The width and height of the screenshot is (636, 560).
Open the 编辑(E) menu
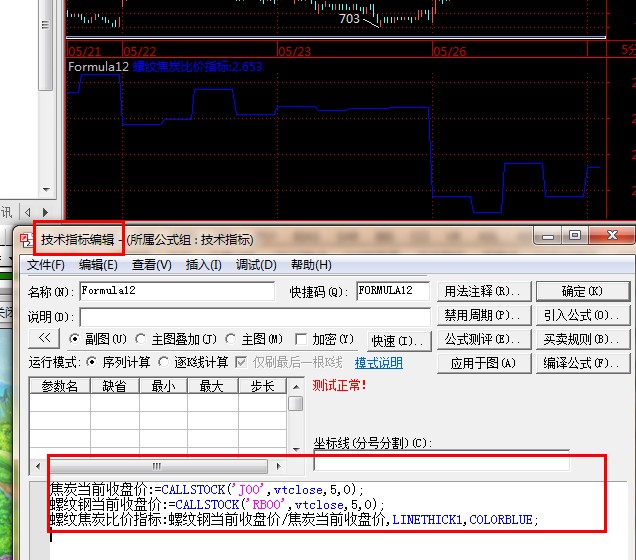(x=98, y=265)
